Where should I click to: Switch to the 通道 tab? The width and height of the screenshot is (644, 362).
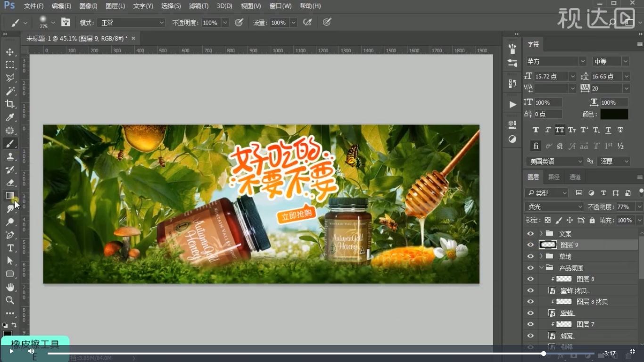575,177
